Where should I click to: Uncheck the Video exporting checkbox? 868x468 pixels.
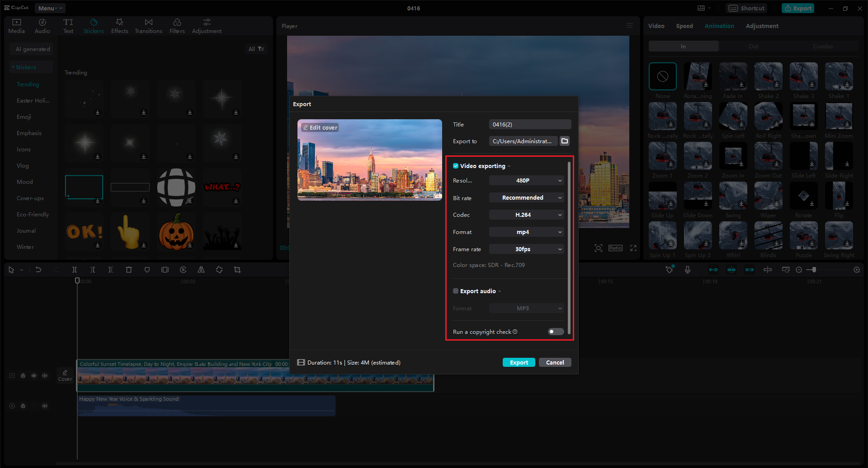coord(455,166)
